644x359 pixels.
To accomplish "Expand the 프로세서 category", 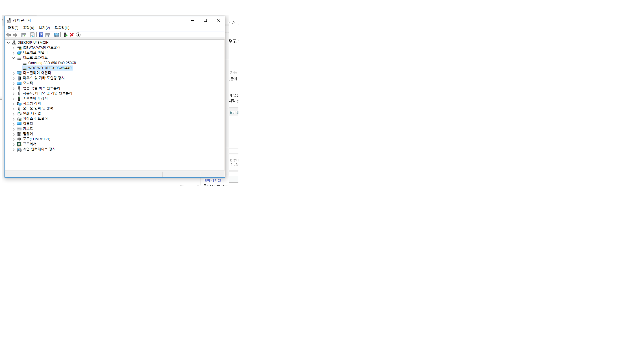I will (x=14, y=144).
